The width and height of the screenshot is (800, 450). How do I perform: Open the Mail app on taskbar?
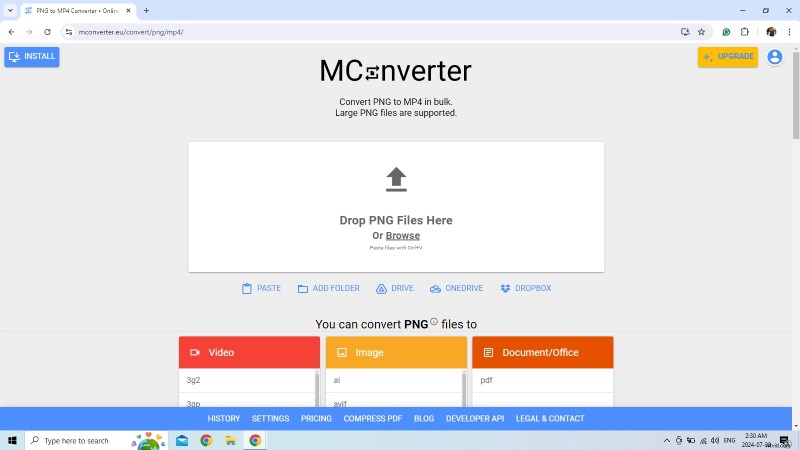tap(182, 440)
